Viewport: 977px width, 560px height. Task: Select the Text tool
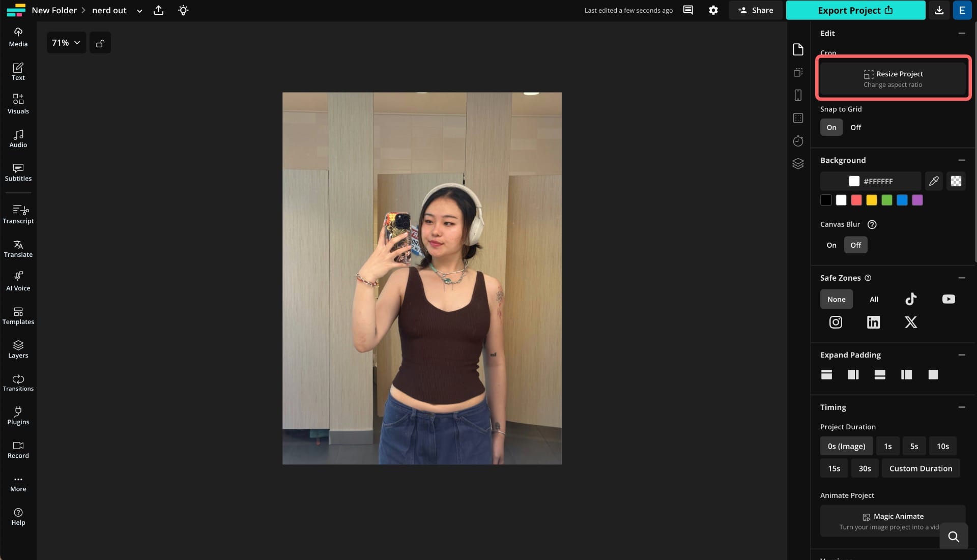tap(18, 71)
